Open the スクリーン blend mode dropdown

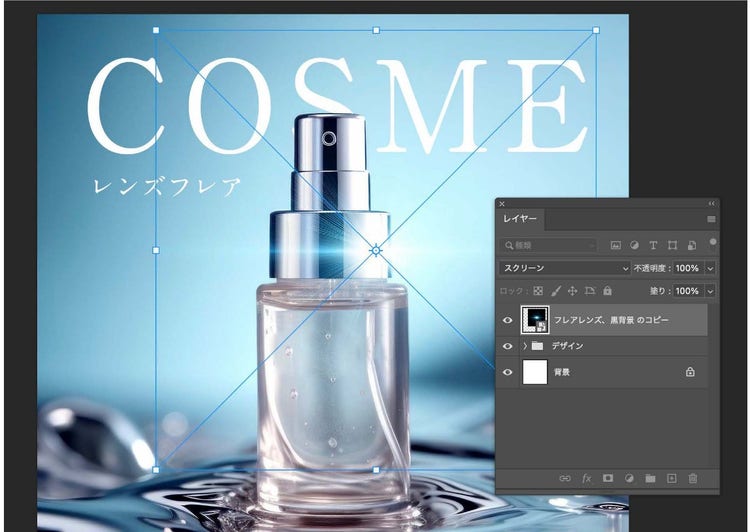click(565, 268)
